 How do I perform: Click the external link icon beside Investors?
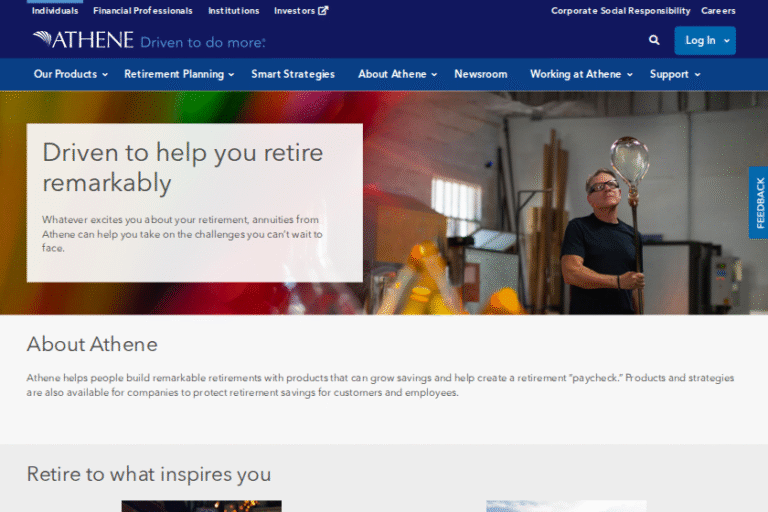(x=323, y=10)
